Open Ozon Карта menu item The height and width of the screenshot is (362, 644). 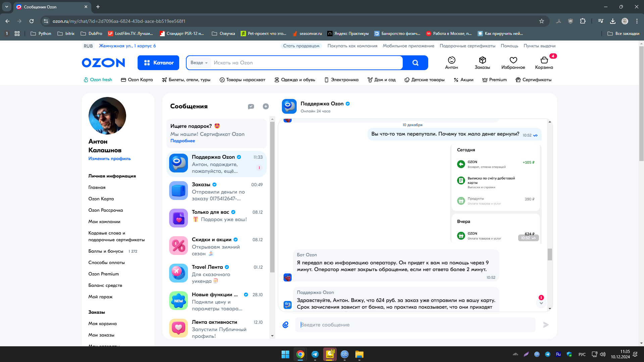[137, 80]
